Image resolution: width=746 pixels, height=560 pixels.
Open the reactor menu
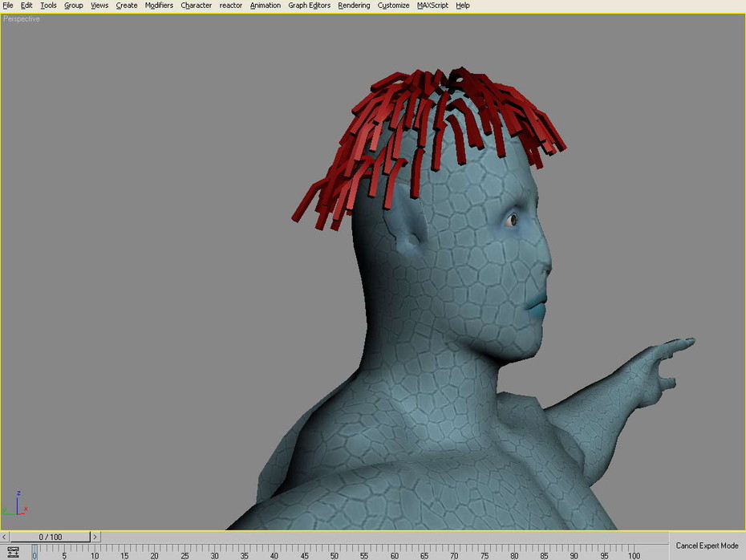[x=231, y=6]
